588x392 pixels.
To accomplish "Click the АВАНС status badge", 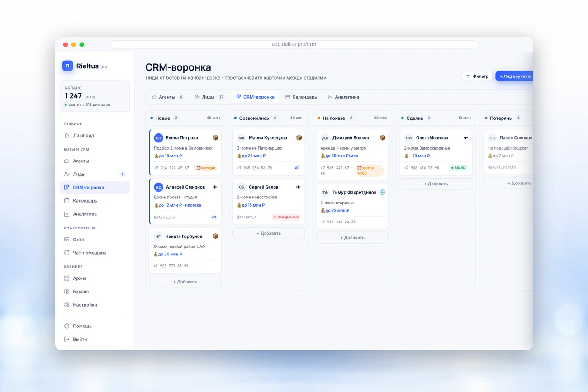I will pyautogui.click(x=458, y=168).
